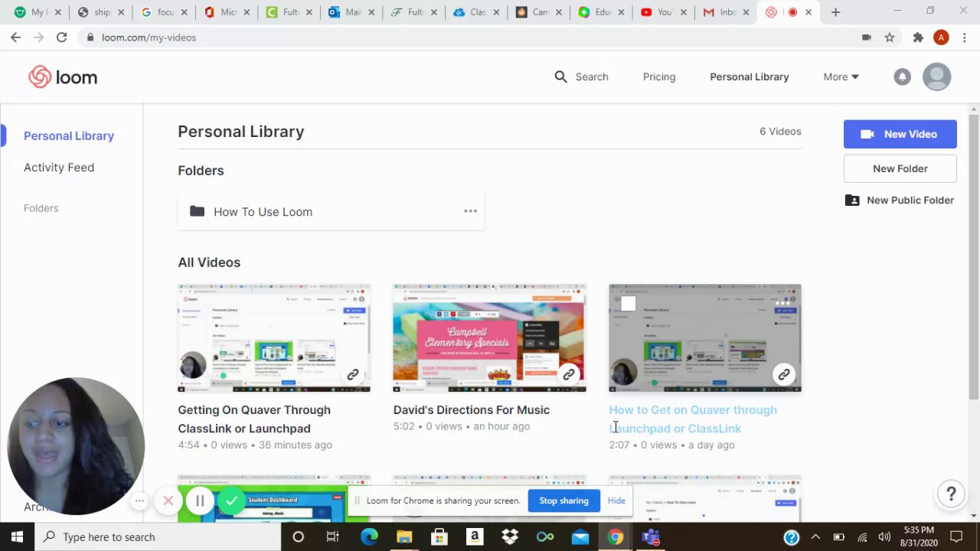
Task: Pause the Loom recording
Action: coord(200,501)
